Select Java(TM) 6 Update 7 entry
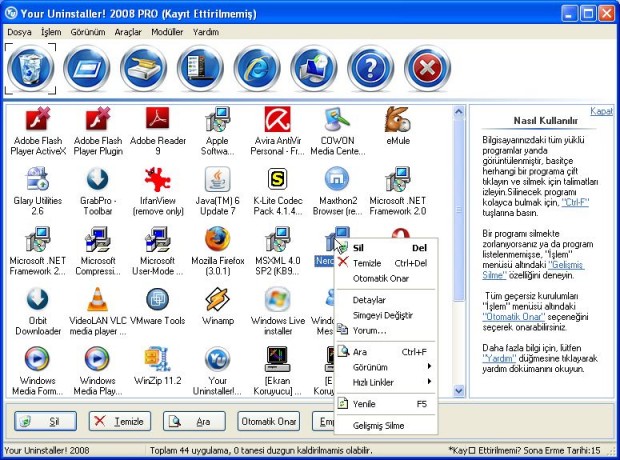Viewport: 620px width, 460px height. [x=218, y=191]
